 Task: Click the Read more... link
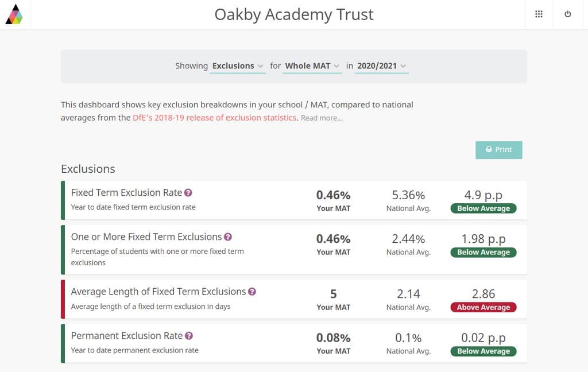tap(322, 118)
